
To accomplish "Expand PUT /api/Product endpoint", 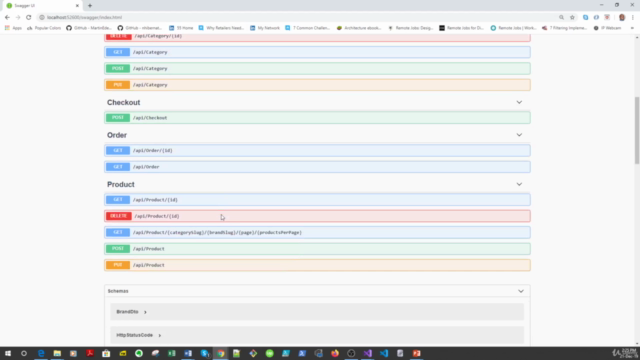I will point(317,265).
